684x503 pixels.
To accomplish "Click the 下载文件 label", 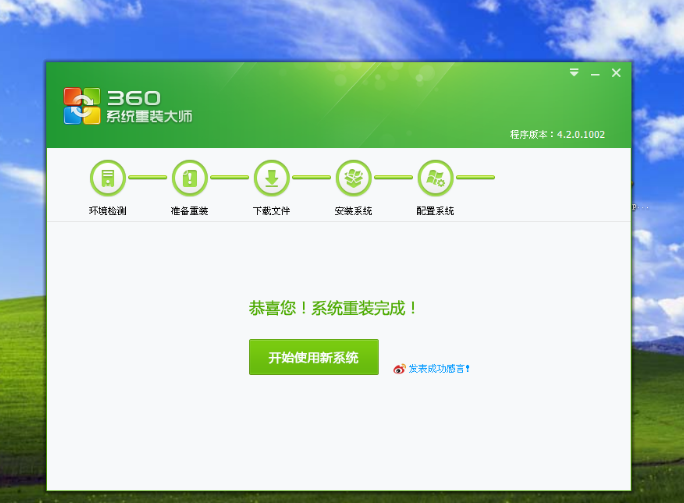I will pyautogui.click(x=271, y=211).
